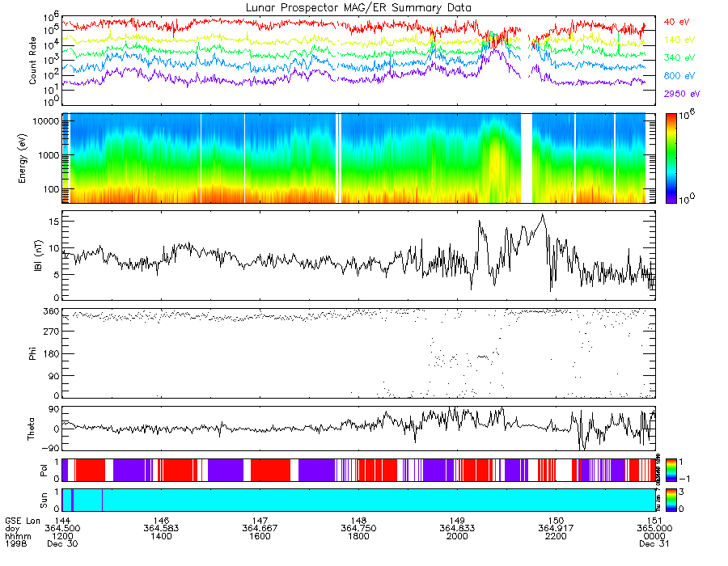Click the '2200' time tick label
The height and width of the screenshot is (566, 728).
556,536
